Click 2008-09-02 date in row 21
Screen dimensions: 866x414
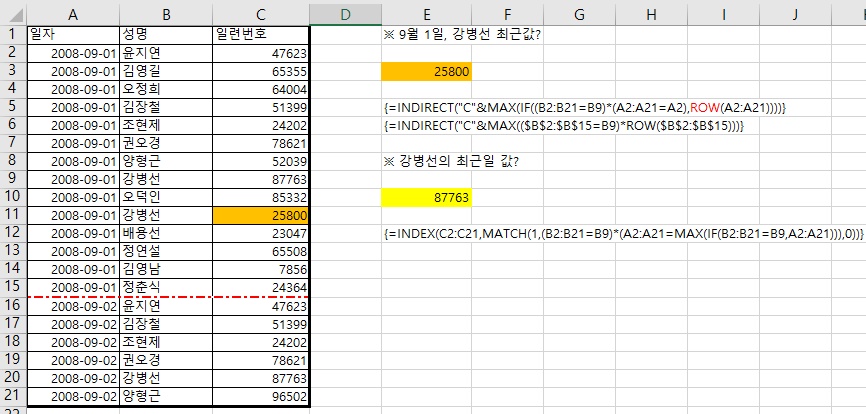(x=72, y=395)
